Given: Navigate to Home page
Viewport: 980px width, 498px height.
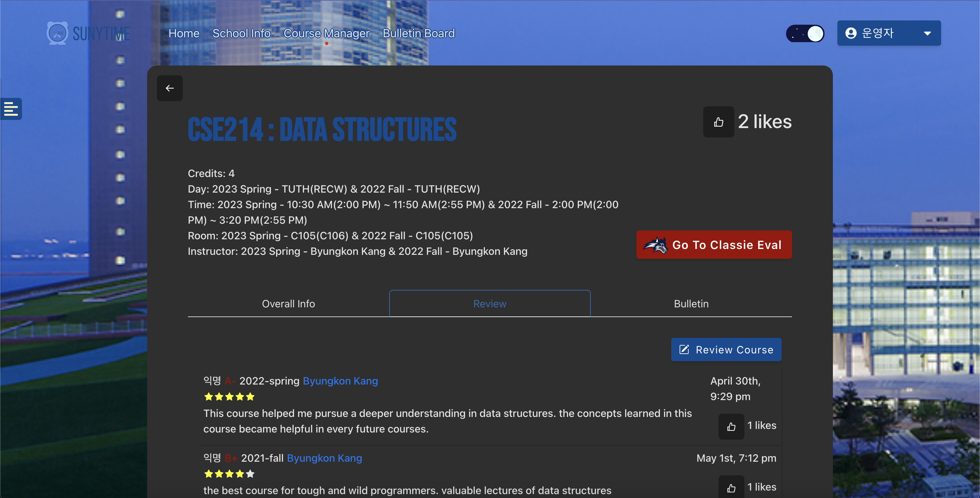Looking at the screenshot, I should point(184,33).
